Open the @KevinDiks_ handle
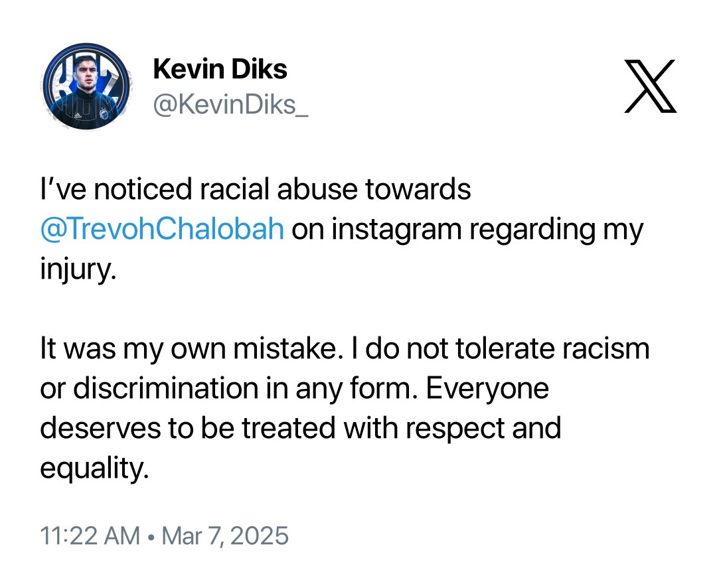This screenshot has height=588, width=717. click(x=230, y=106)
